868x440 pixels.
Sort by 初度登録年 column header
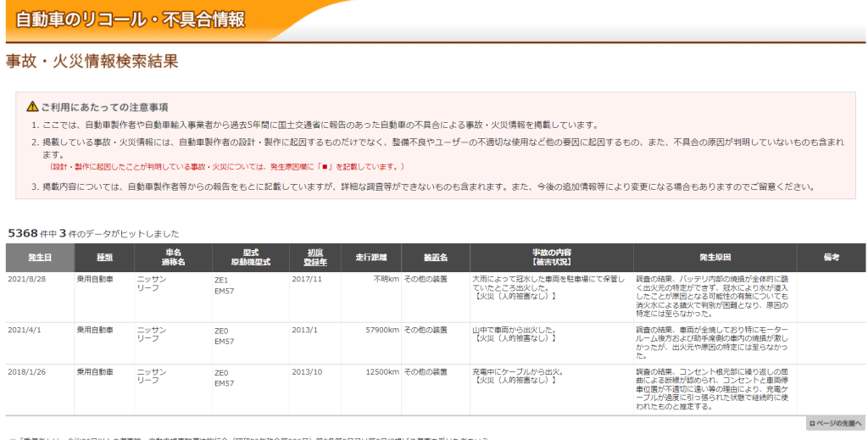pos(315,258)
